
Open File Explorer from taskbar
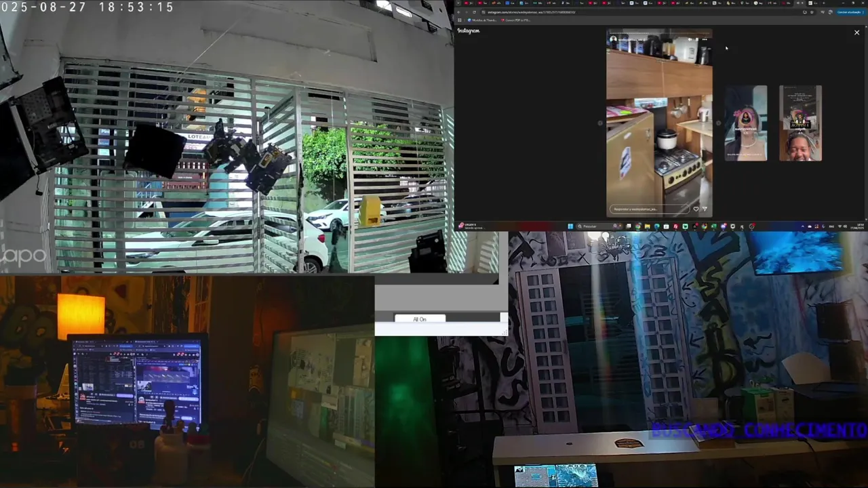coord(647,226)
